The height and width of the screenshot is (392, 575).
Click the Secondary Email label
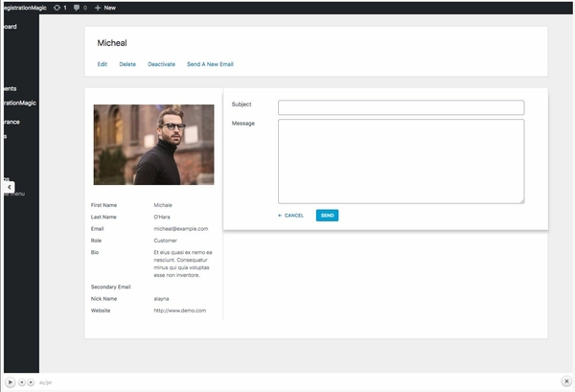[111, 288]
